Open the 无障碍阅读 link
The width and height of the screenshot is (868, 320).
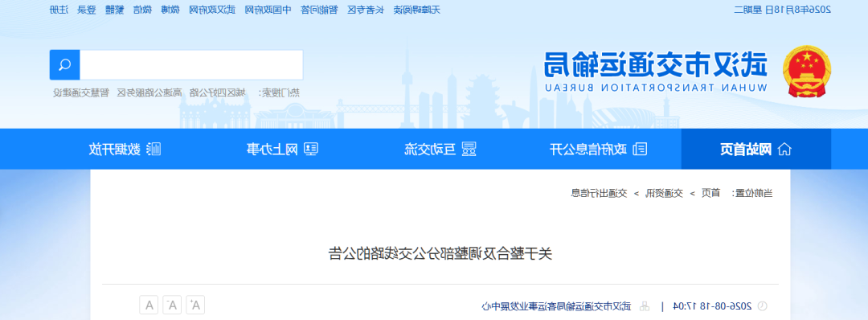point(418,10)
